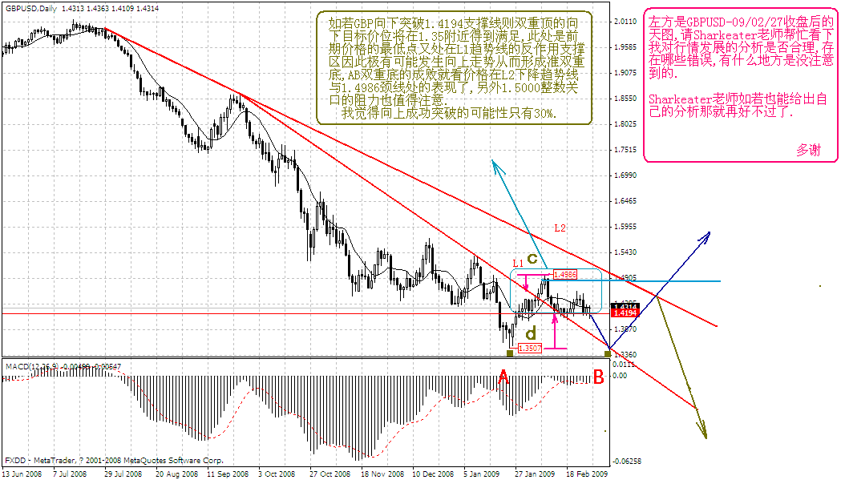
Task: Select the L1 trendline label
Action: [518, 264]
